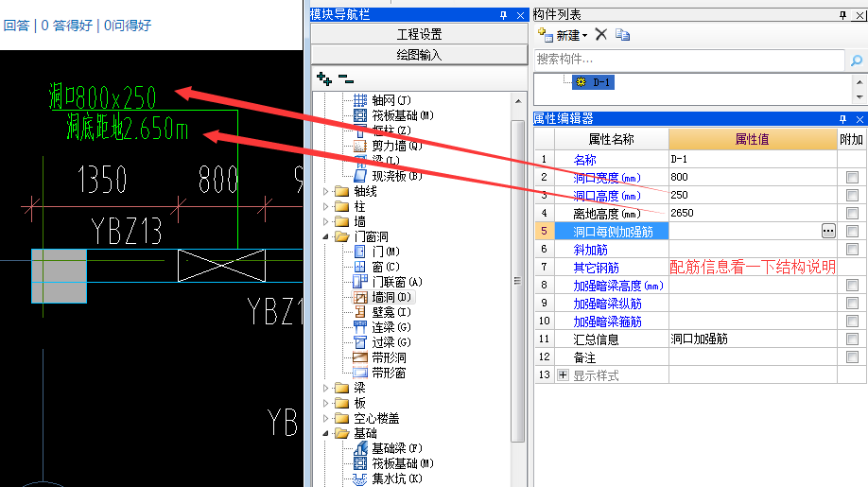Tick the 附加 checkbox for 汇总信息
868x487 pixels.
point(852,339)
